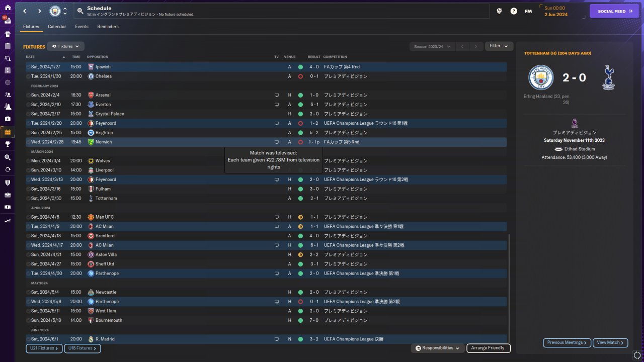
Task: Open the Social Feed panel
Action: point(614,11)
